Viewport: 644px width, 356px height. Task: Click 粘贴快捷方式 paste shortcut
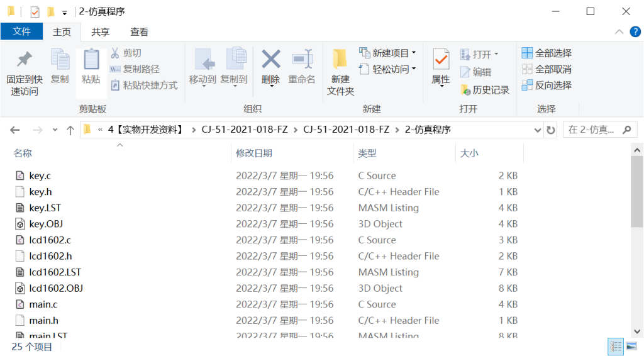(145, 86)
